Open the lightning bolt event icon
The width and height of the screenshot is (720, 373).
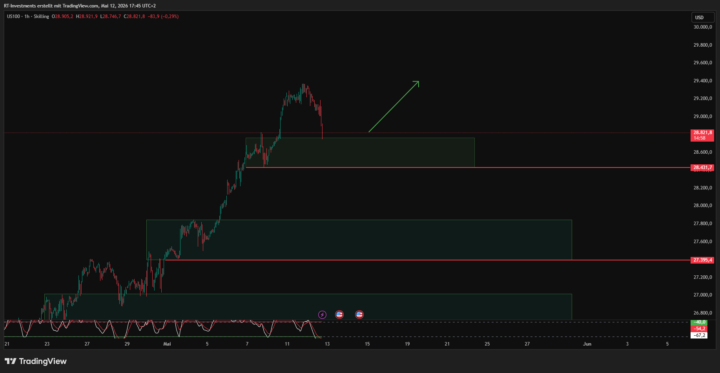(x=322, y=315)
